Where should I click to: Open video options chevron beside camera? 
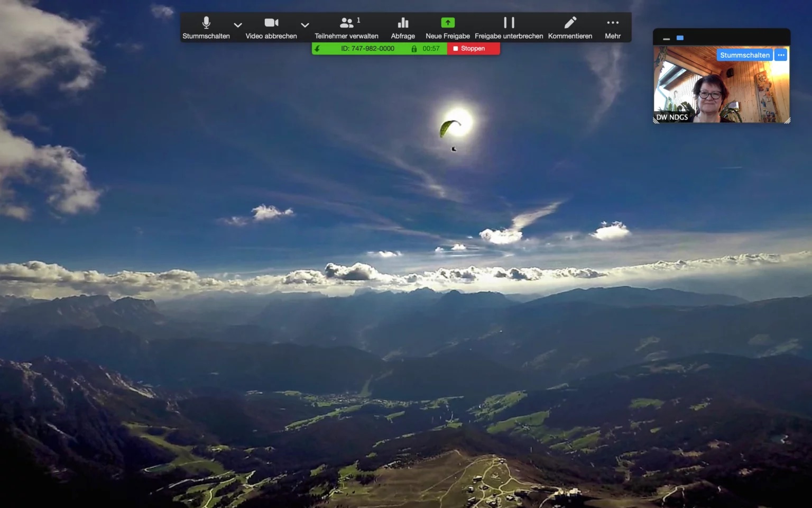[305, 25]
